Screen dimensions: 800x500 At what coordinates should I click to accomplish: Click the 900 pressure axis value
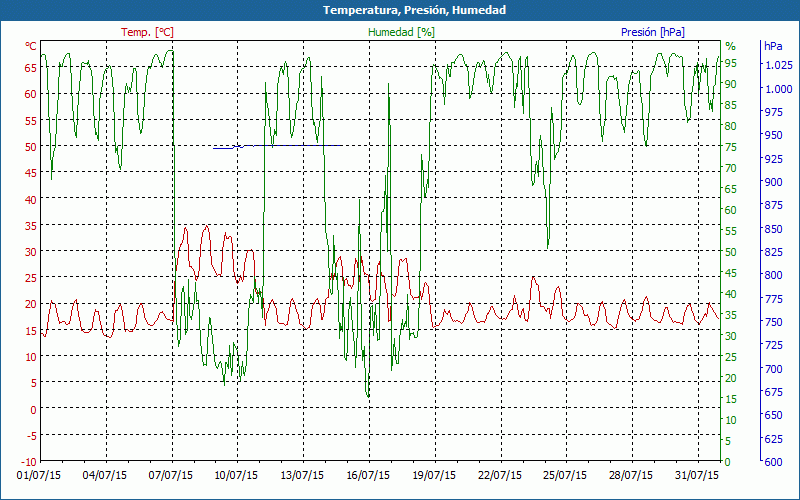(x=773, y=182)
